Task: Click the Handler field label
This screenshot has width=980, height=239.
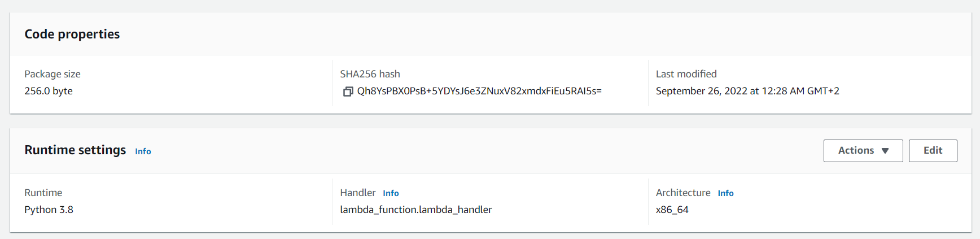Action: point(357,193)
